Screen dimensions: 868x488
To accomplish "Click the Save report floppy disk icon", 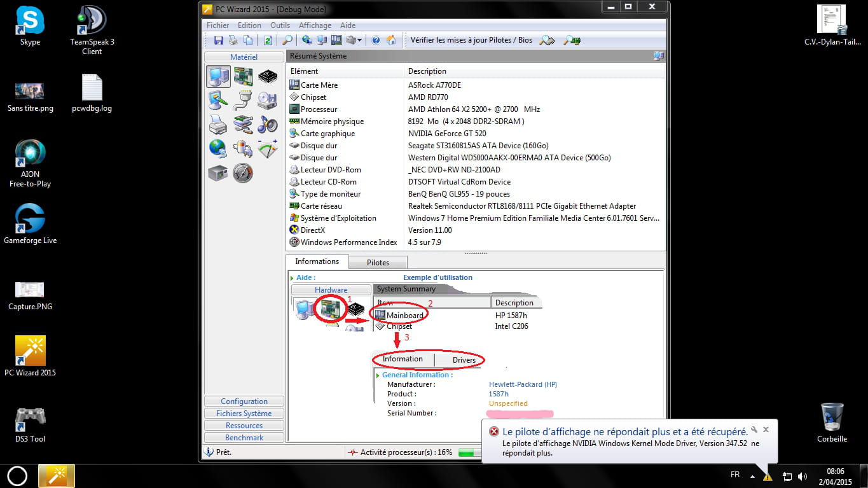I will click(x=218, y=40).
